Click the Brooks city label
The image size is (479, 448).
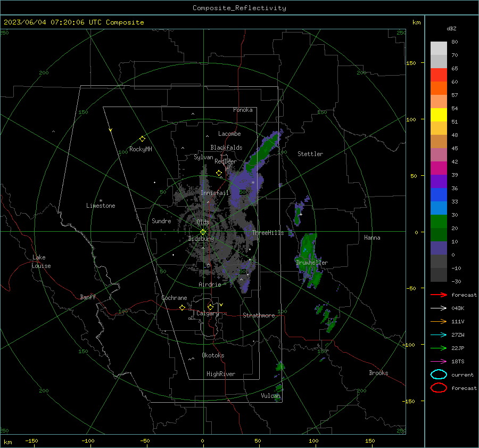coord(378,373)
